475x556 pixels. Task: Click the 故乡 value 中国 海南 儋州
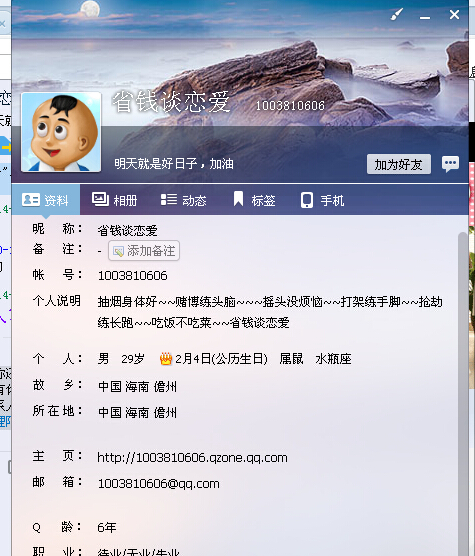tap(137, 386)
